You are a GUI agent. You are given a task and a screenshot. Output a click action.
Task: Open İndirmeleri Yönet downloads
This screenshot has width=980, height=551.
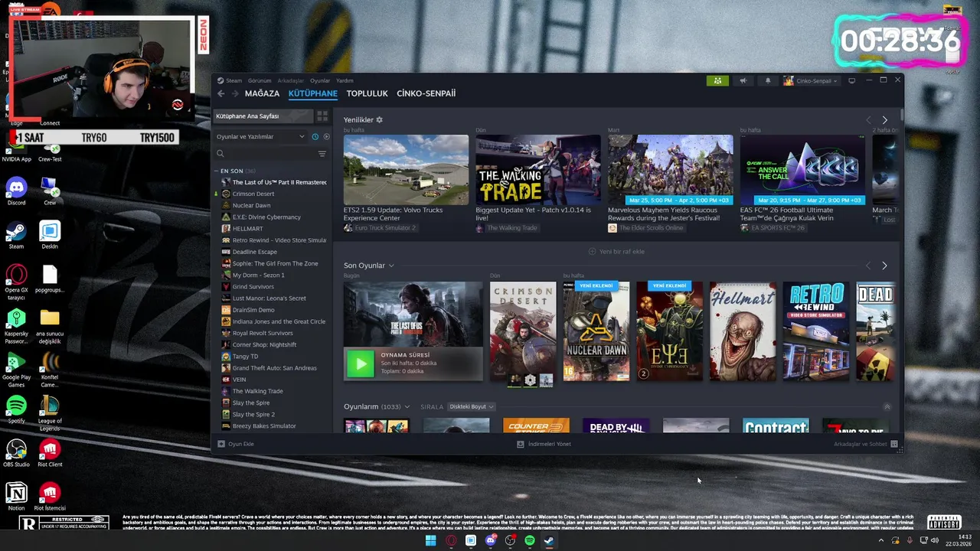pos(544,444)
